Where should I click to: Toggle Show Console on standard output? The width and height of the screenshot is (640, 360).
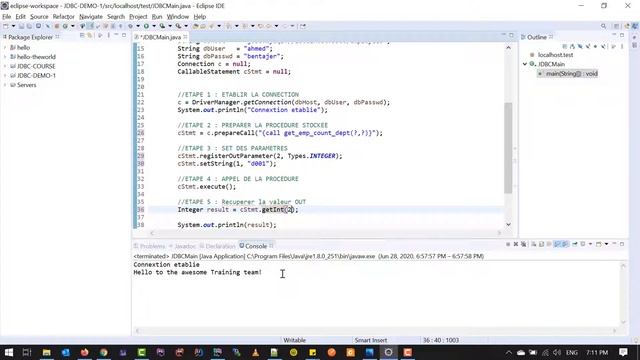[558, 244]
